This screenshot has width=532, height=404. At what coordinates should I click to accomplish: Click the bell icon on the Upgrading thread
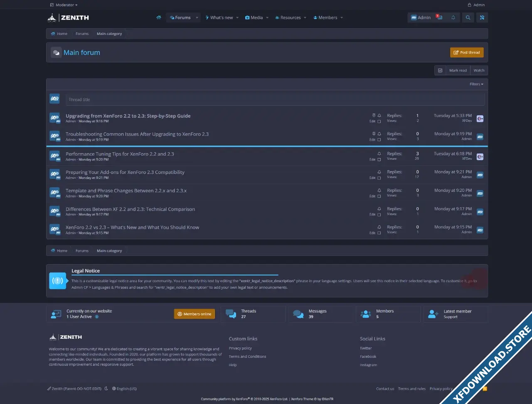379,116
